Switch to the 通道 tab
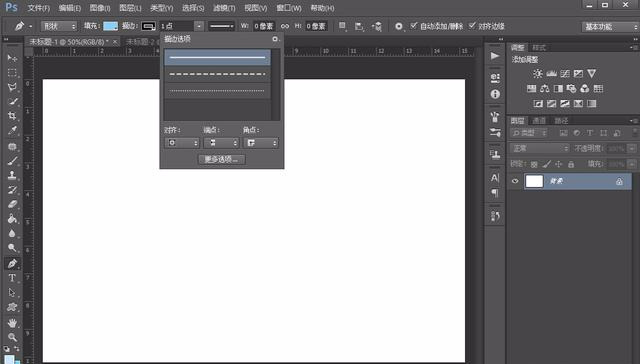This screenshot has width=640, height=364. tap(539, 121)
